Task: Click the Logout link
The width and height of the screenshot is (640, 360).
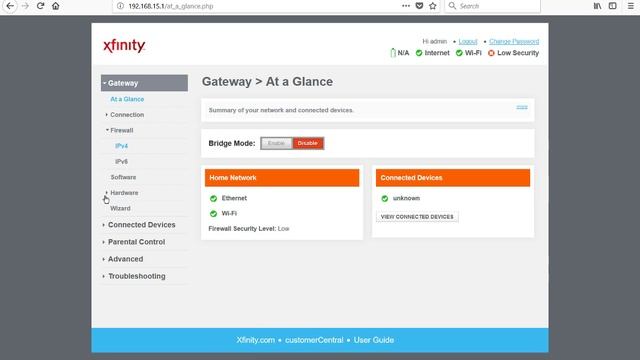Action: tap(468, 41)
